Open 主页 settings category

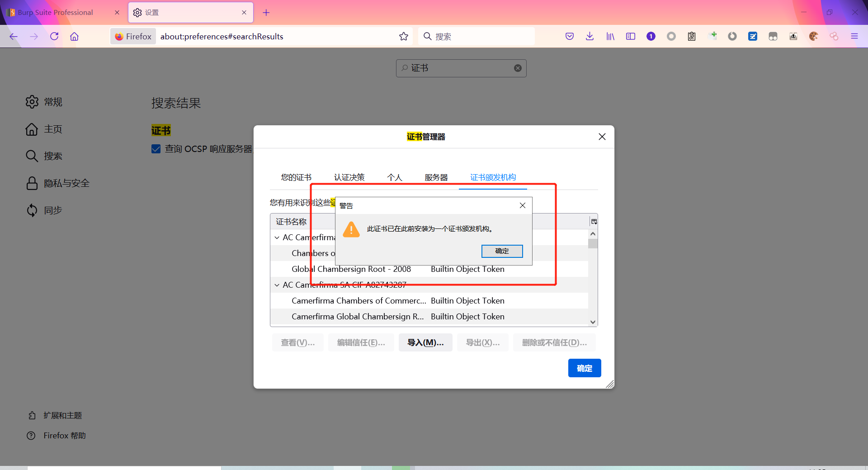[44, 129]
